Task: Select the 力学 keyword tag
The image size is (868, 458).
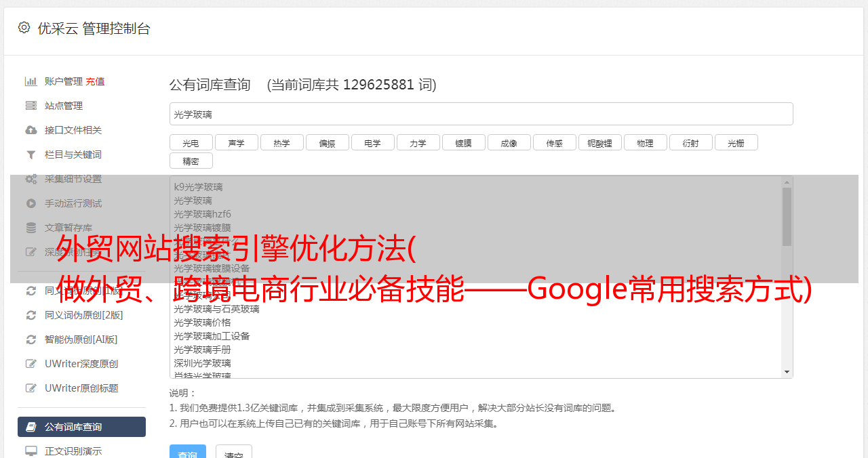Action: point(418,142)
